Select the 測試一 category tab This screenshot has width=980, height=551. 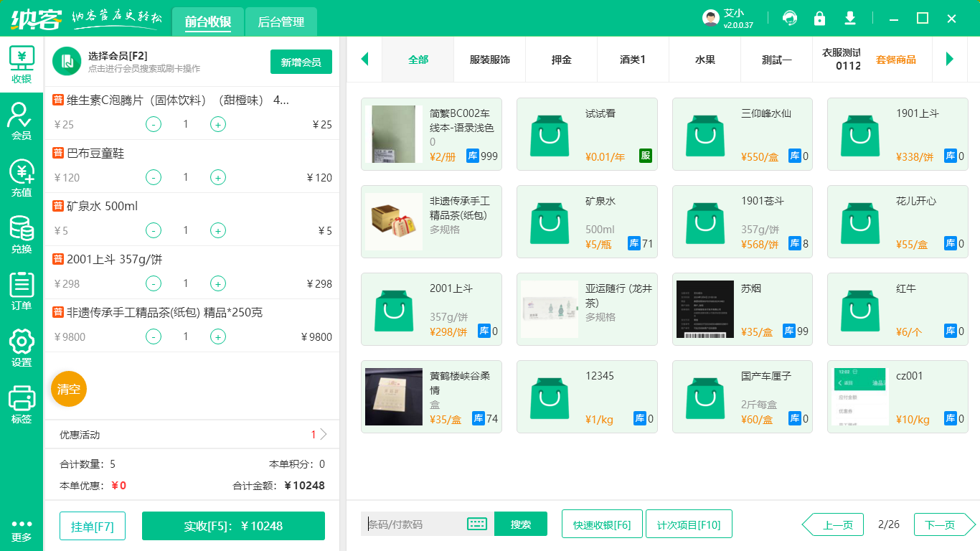click(777, 60)
